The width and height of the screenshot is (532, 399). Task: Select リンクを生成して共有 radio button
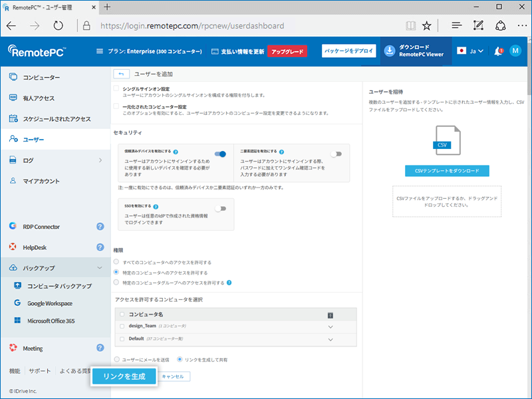(x=180, y=359)
